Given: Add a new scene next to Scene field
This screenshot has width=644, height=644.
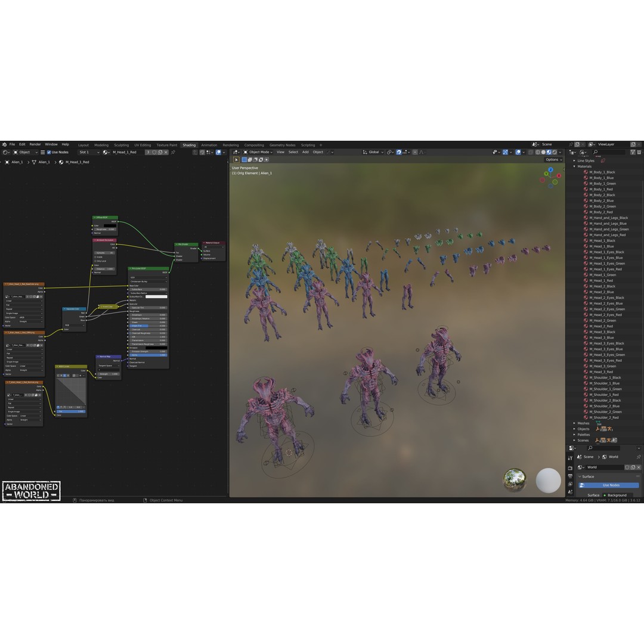Looking at the screenshot, I should pos(577,144).
